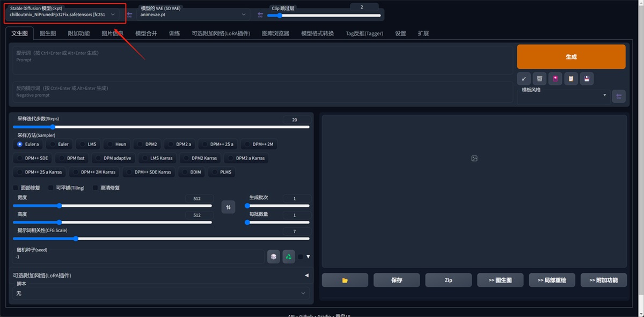Click the orange 生成 button
This screenshot has width=644, height=317.
click(x=571, y=56)
